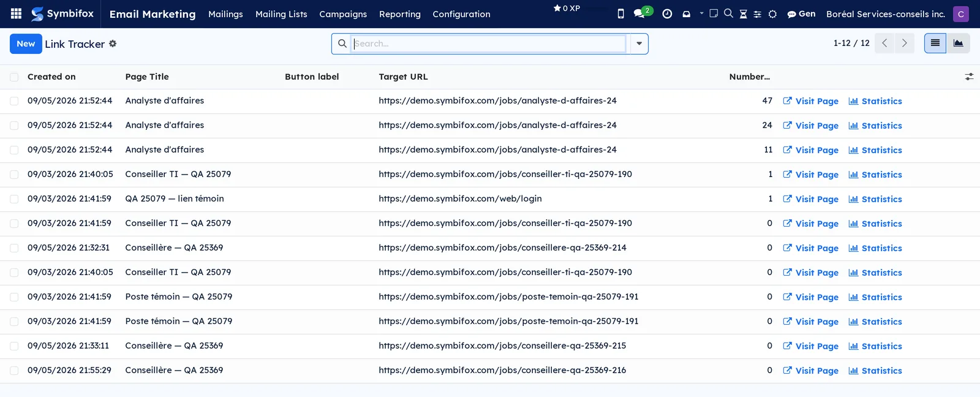Visit Page for Analyste d'affaires with 47 clicks
This screenshot has width=980, height=397.
[x=810, y=101]
